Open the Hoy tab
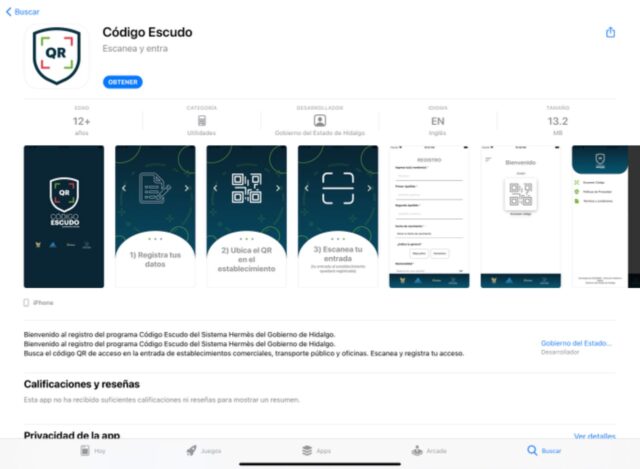The image size is (640, 469). point(93,451)
